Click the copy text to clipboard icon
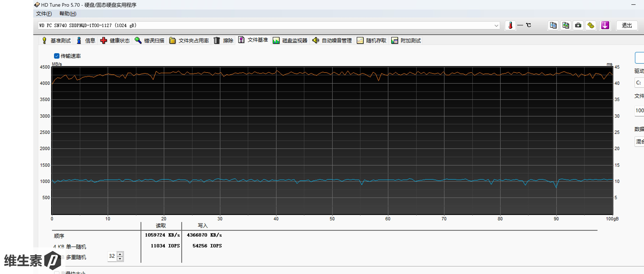Screen dimensions: 644x274 pyautogui.click(x=553, y=25)
